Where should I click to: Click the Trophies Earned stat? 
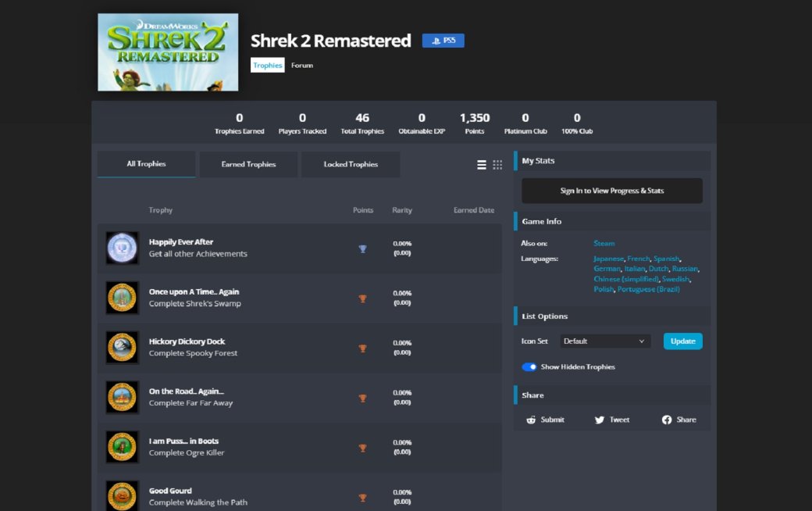[x=239, y=124]
